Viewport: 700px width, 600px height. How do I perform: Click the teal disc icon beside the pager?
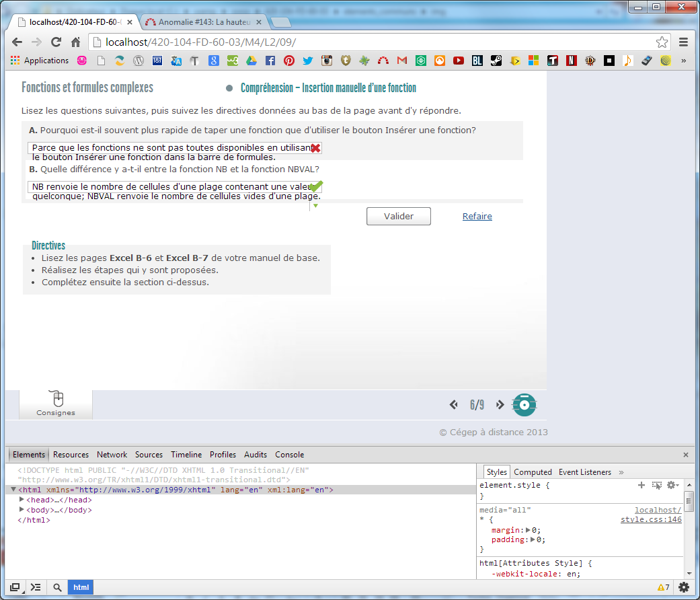(x=524, y=405)
